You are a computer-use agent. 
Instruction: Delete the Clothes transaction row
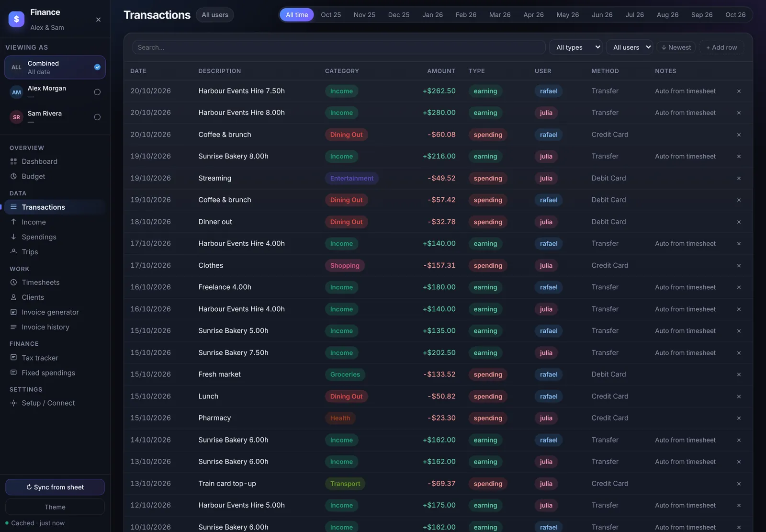pos(739,265)
